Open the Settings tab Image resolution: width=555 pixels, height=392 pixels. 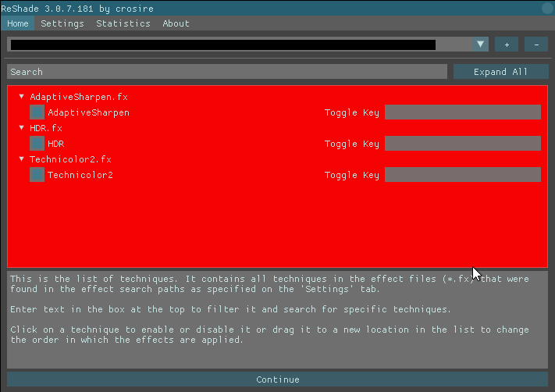62,23
